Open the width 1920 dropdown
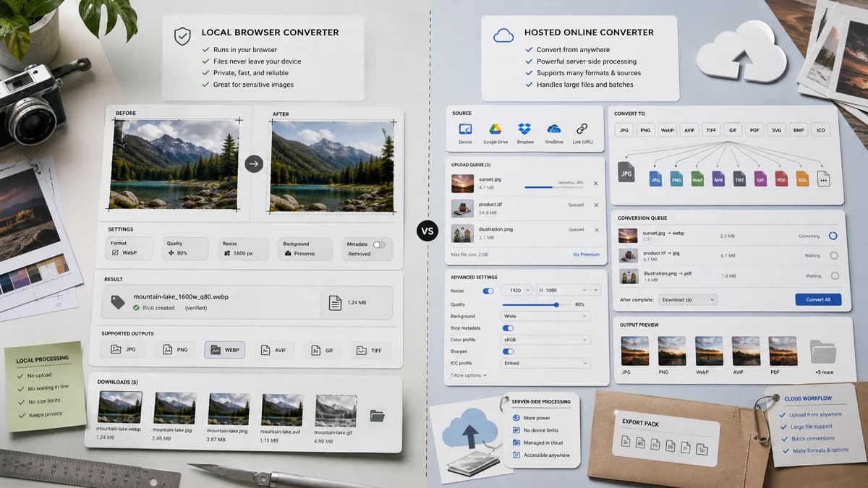Image resolution: width=868 pixels, height=488 pixels. 516,290
